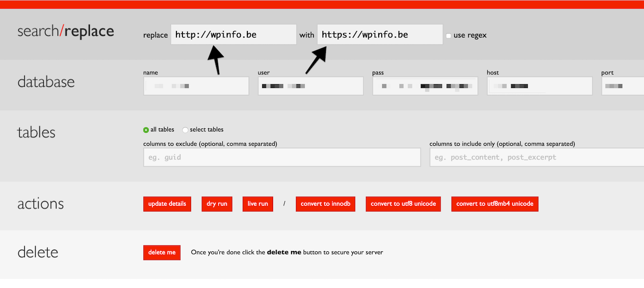Click the delete me button
The width and height of the screenshot is (644, 288).
pyautogui.click(x=162, y=252)
